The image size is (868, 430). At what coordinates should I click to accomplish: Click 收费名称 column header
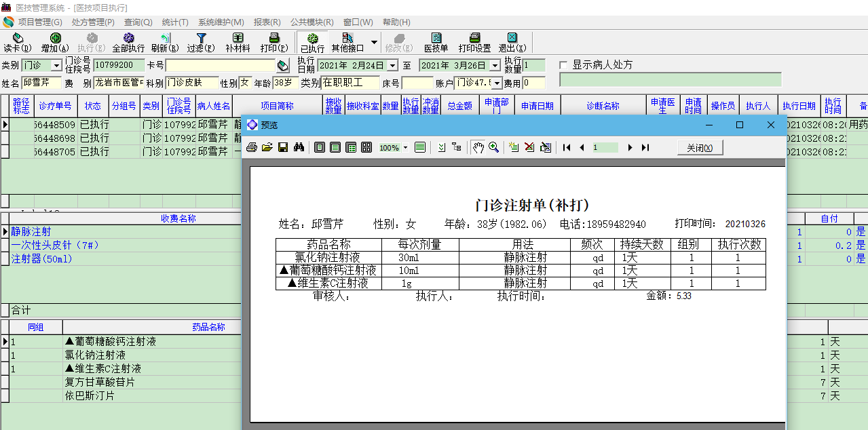click(178, 218)
